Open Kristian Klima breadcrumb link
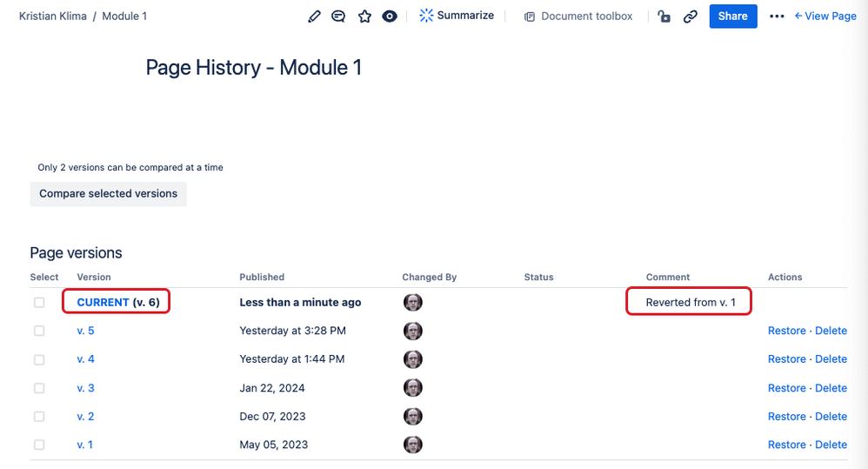The width and height of the screenshot is (868, 469). [x=52, y=16]
